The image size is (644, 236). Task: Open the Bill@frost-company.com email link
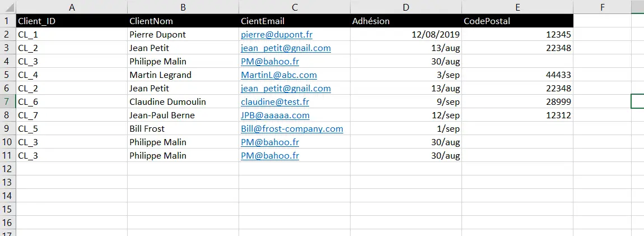click(291, 129)
